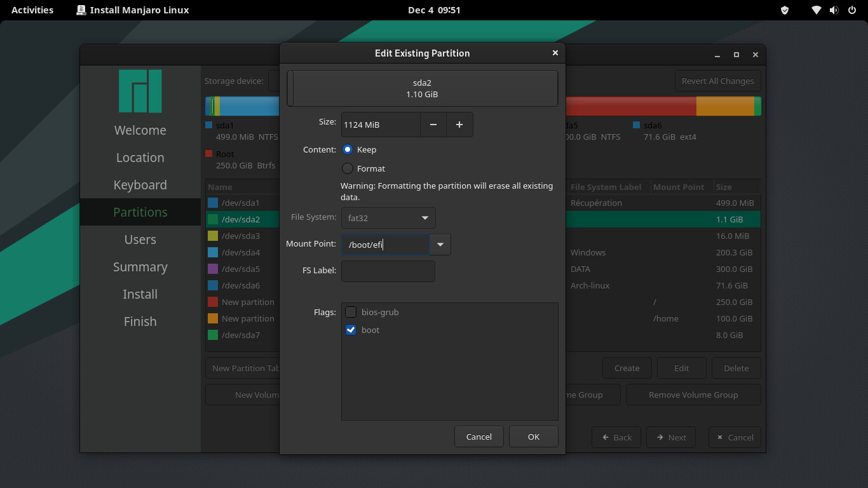This screenshot has width=868, height=488.
Task: Click the plus button to increase size
Action: 459,125
